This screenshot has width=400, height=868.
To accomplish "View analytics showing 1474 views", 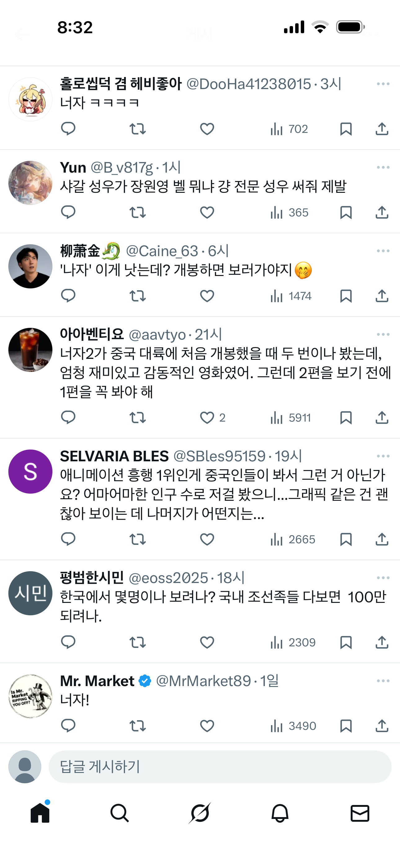I will (x=291, y=296).
